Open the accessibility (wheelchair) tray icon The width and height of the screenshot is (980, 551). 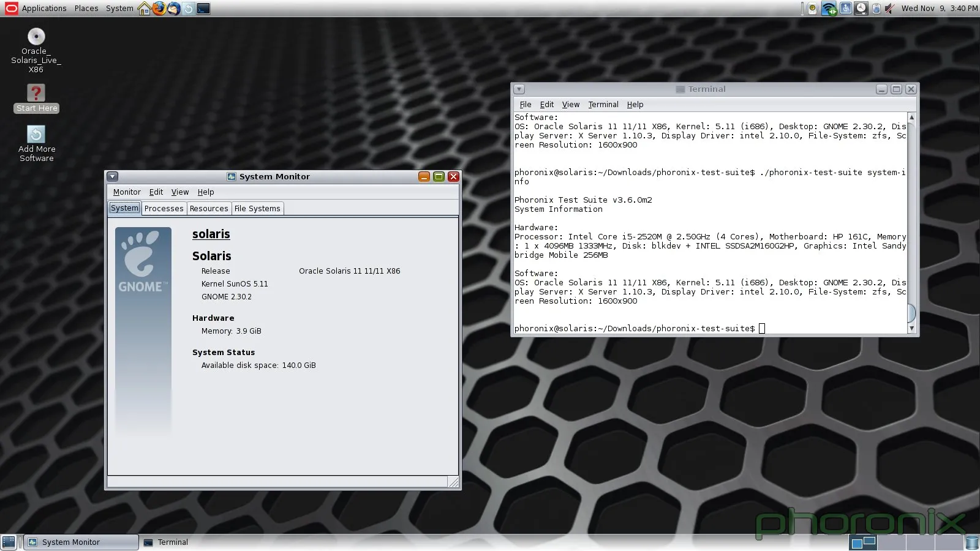[x=846, y=9]
